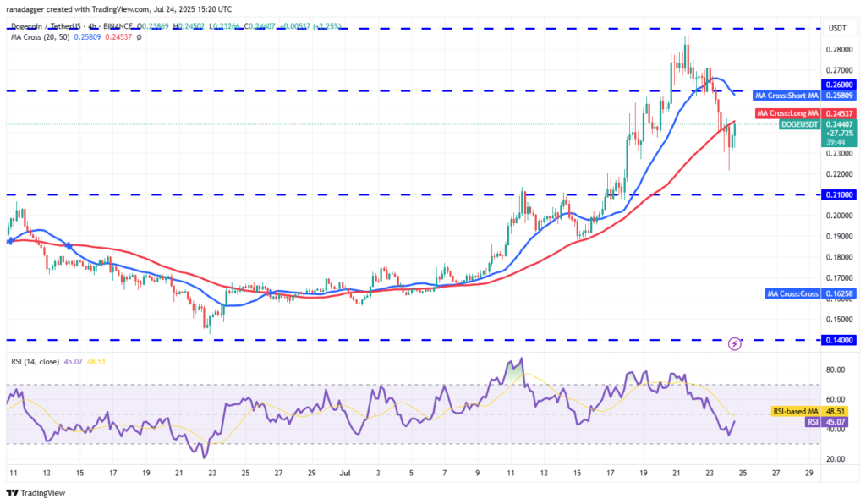This screenshot has width=866, height=504.
Task: Click the red MA Cross:Long MA price flag
Action: 787,113
